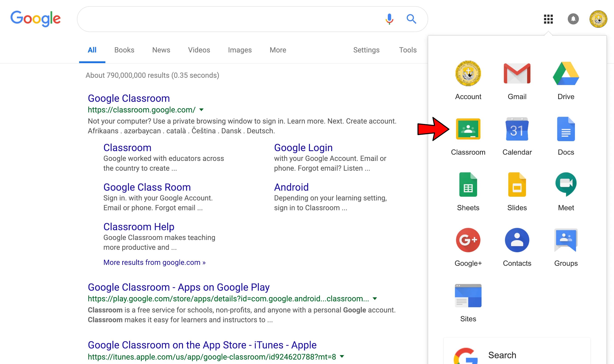Viewport: 614px width, 364px height.
Task: Open the notifications bell icon
Action: pos(573,19)
